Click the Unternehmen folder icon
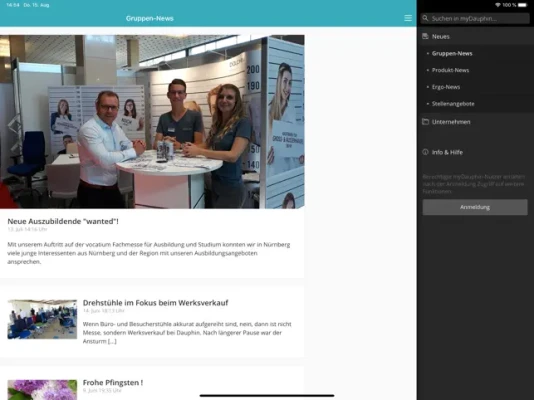Viewport: 534px width, 400px height. [x=425, y=122]
